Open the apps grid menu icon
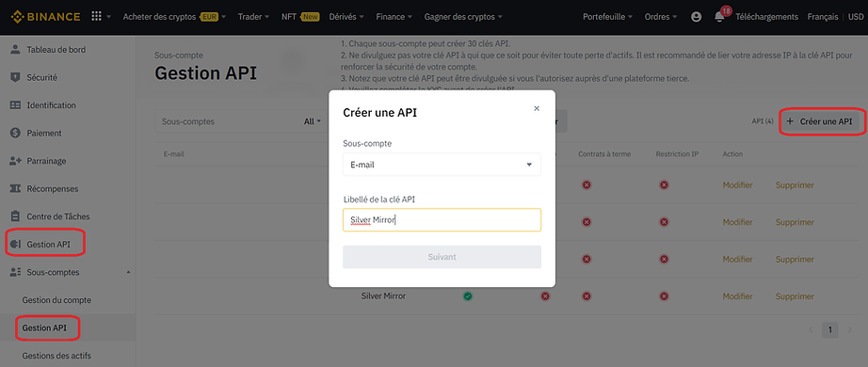The height and width of the screenshot is (367, 868). pos(96,17)
